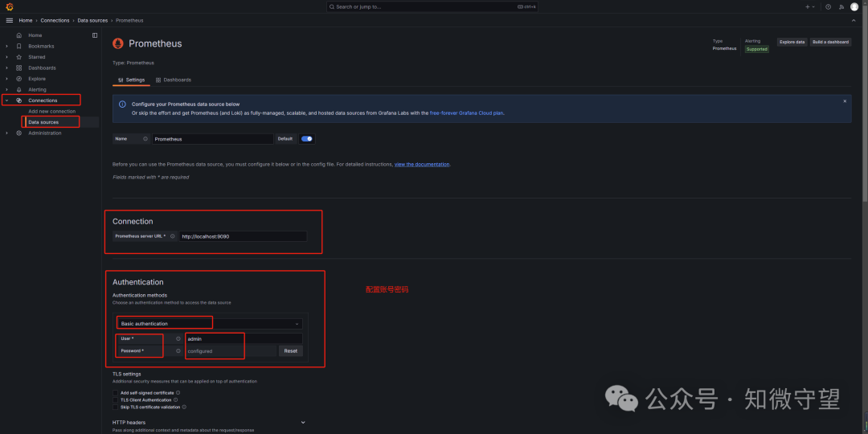This screenshot has width=868, height=434.
Task: Open Data sources in sidebar
Action: 43,122
